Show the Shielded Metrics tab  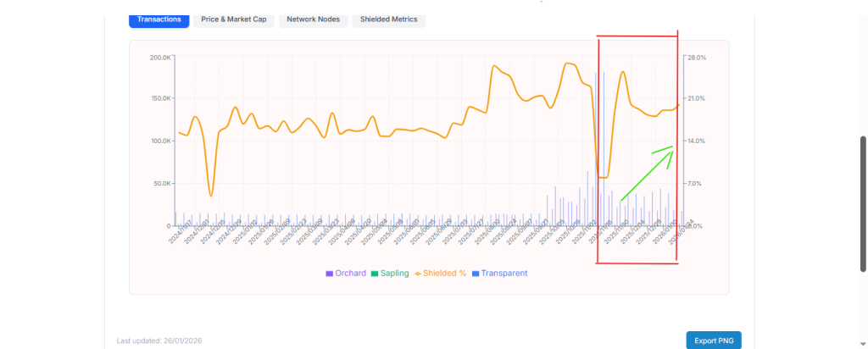[388, 19]
